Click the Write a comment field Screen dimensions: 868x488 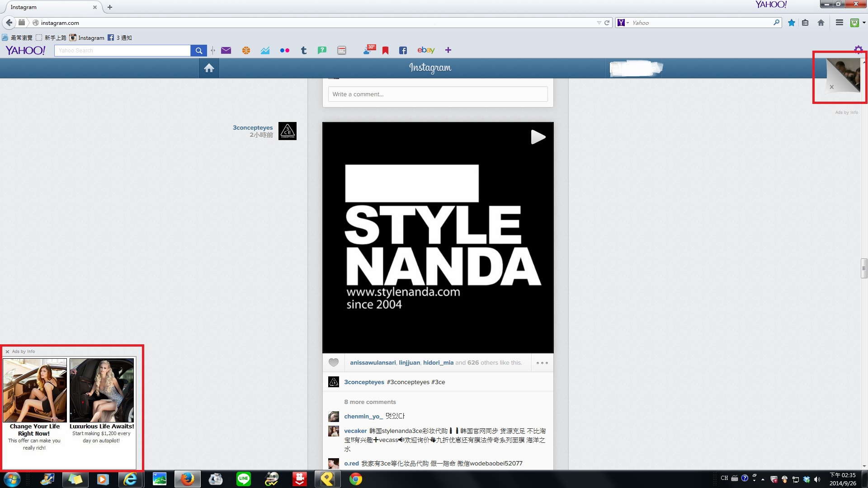point(438,94)
